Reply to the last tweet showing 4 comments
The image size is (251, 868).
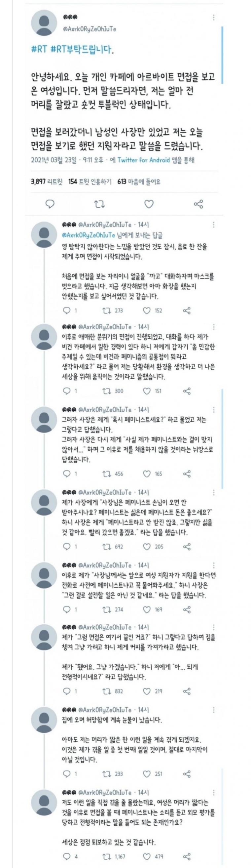(67, 856)
